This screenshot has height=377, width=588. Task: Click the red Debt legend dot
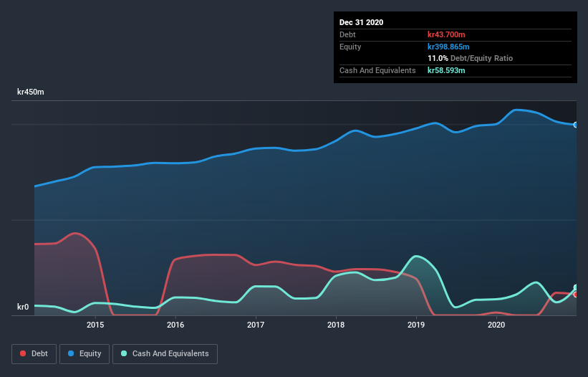23,353
